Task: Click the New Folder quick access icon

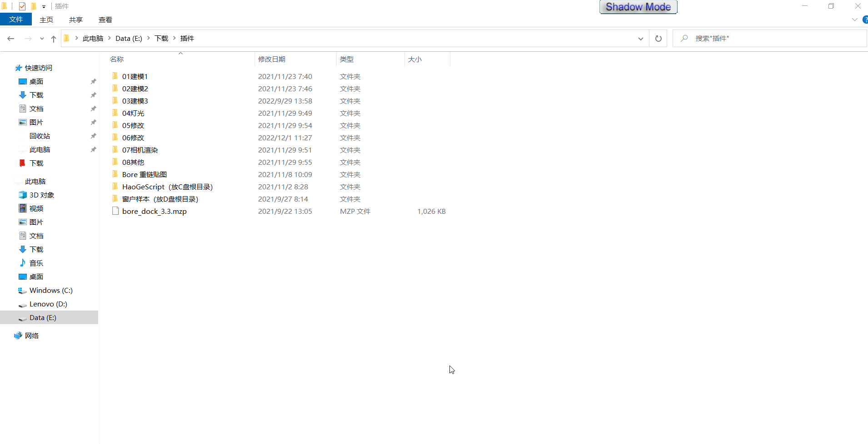Action: (x=34, y=6)
